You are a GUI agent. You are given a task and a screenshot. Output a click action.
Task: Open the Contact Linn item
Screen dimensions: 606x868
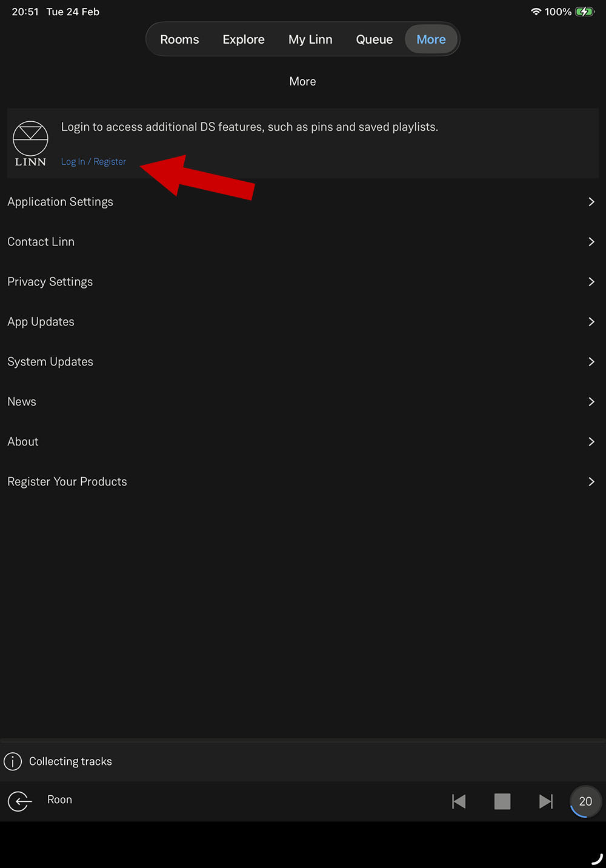tap(41, 242)
